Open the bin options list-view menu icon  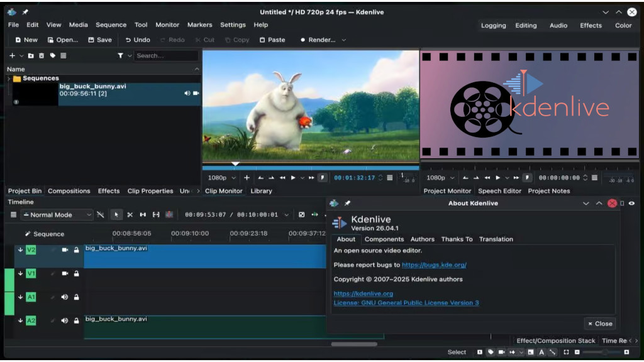pos(64,55)
